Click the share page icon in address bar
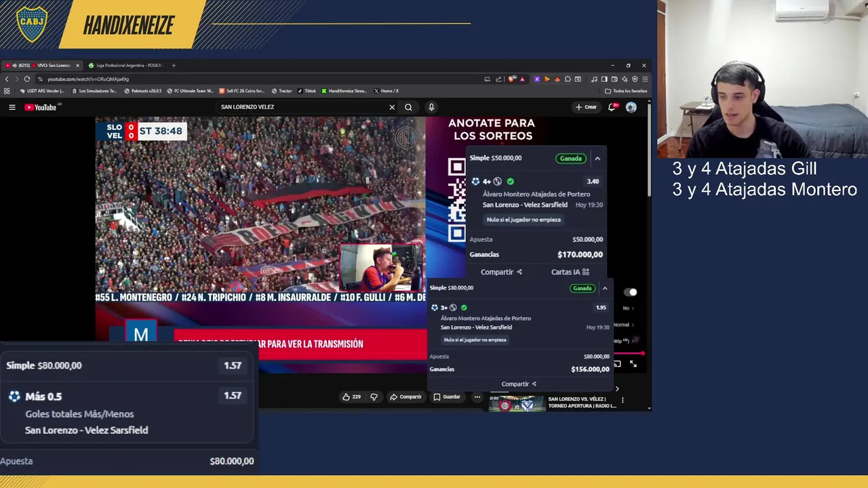Image resolution: width=868 pixels, height=488 pixels. click(x=498, y=79)
